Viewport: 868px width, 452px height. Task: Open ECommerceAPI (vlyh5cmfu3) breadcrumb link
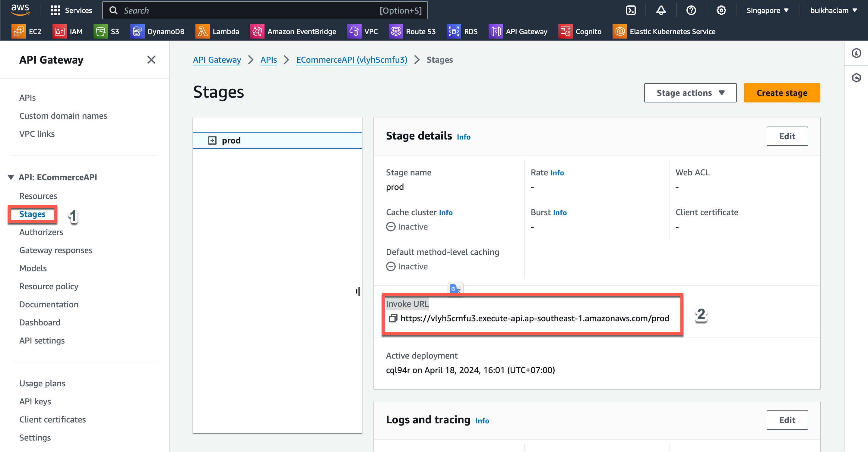point(351,60)
